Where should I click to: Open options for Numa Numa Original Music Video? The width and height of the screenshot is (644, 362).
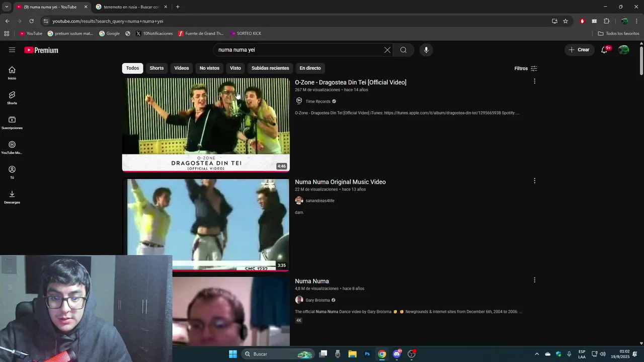tap(534, 180)
